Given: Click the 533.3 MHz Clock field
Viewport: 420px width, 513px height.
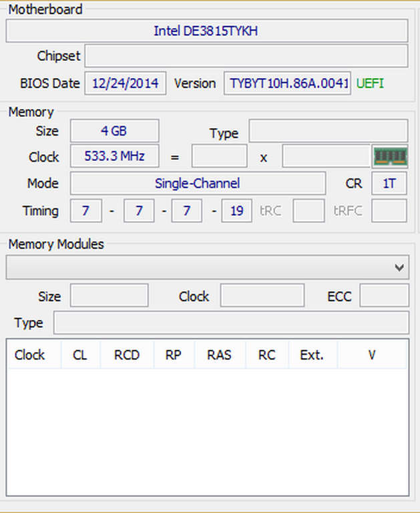Looking at the screenshot, I should [x=114, y=157].
